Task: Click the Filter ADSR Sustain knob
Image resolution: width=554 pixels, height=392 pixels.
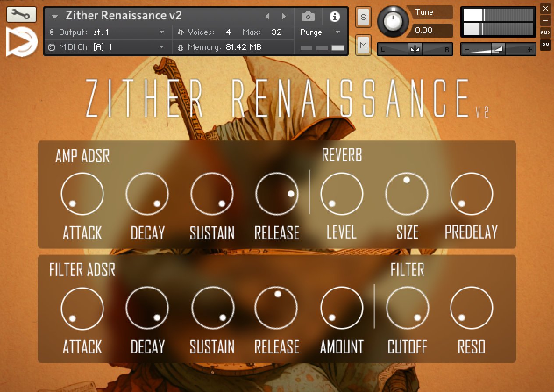Action: pyautogui.click(x=212, y=308)
